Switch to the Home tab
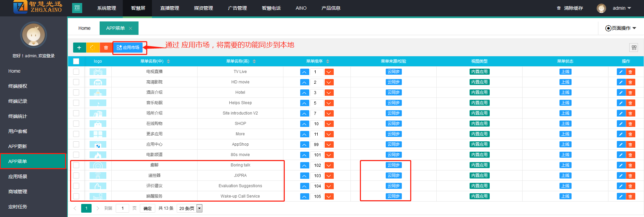Screen dimensions: 644x217 coord(84,28)
